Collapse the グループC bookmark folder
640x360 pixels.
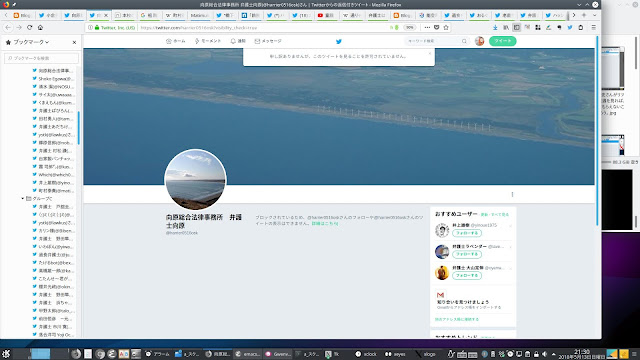pyautogui.click(x=23, y=198)
